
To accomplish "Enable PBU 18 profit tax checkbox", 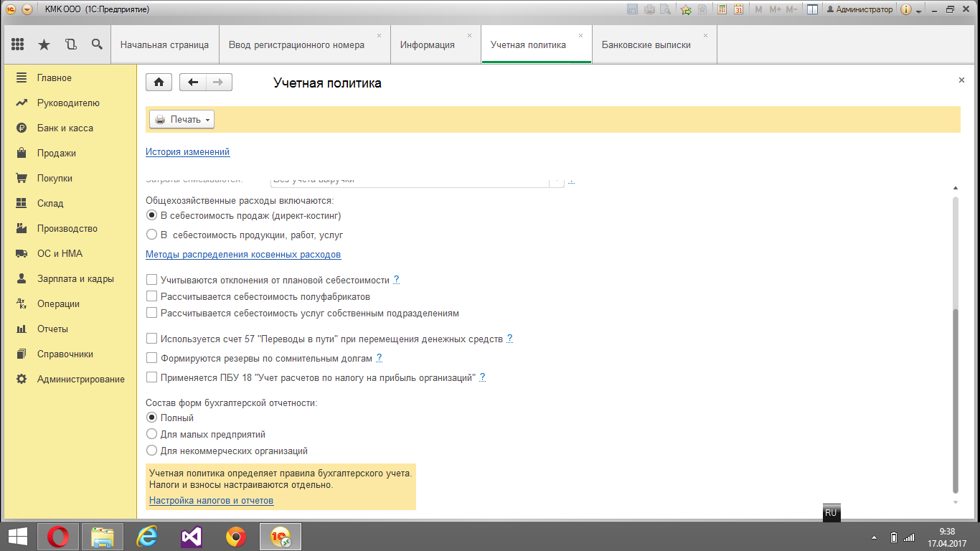I will click(x=151, y=377).
